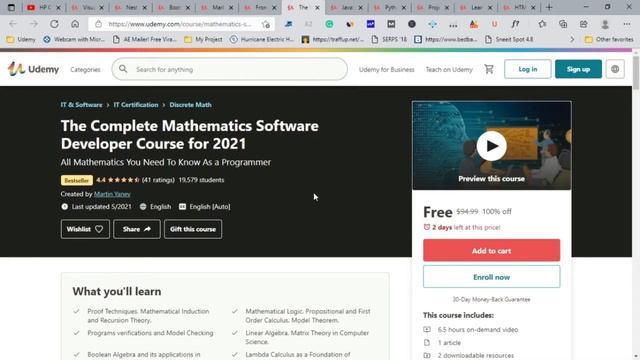Click the hidden extensions ellipsis icon
Screen dimensions: 640x360
click(453, 24)
